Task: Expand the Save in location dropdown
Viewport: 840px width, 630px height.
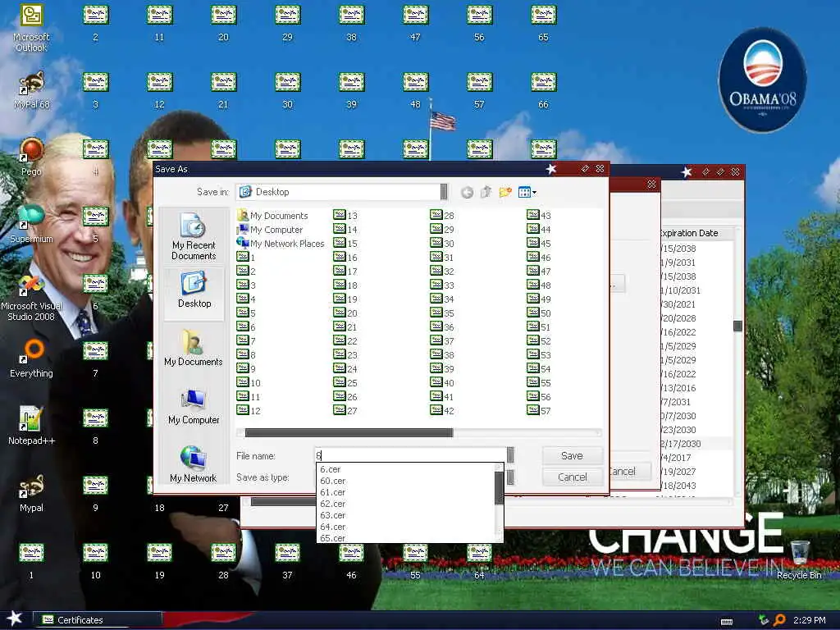Action: pos(444,192)
